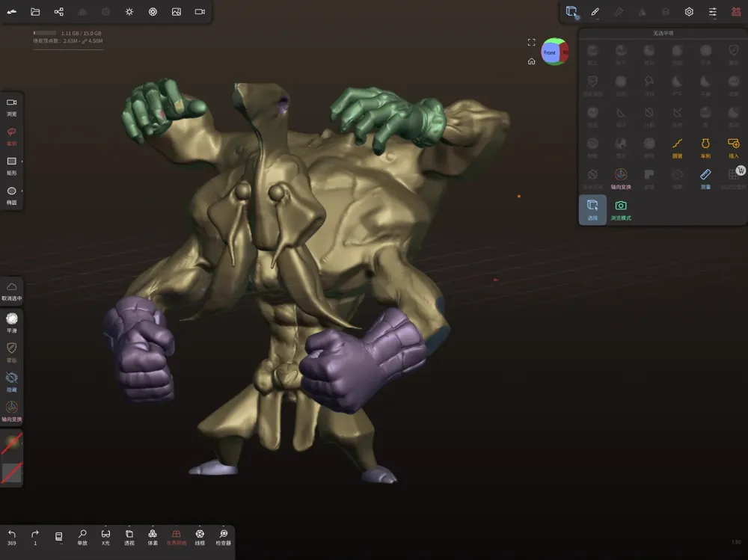Select the Lathe (车削) tool

(x=705, y=148)
